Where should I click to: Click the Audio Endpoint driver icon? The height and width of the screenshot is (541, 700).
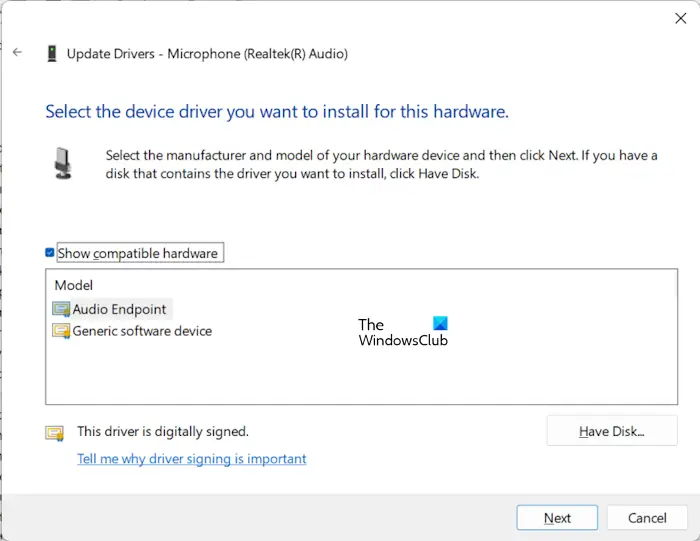coord(62,309)
